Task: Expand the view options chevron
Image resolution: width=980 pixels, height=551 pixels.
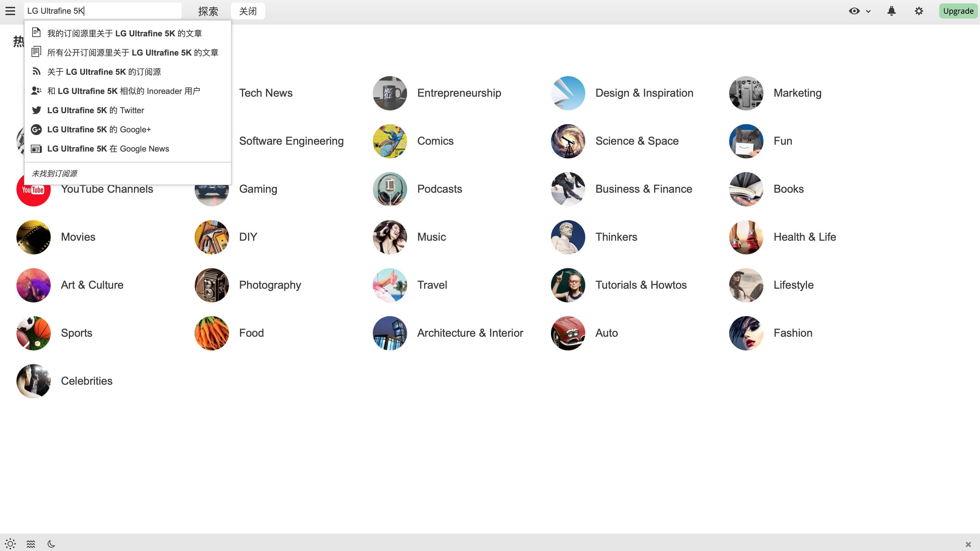Action: (x=868, y=11)
